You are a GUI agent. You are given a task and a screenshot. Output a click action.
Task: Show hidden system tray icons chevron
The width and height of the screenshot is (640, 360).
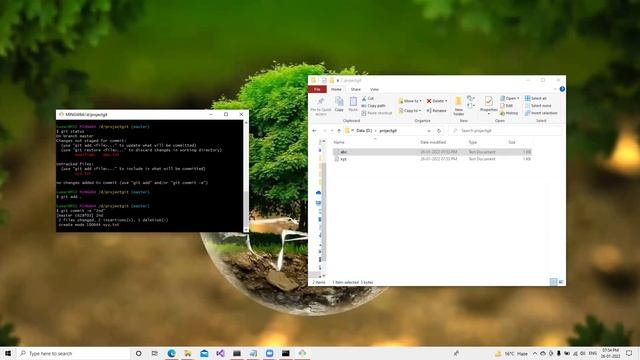click(x=535, y=353)
